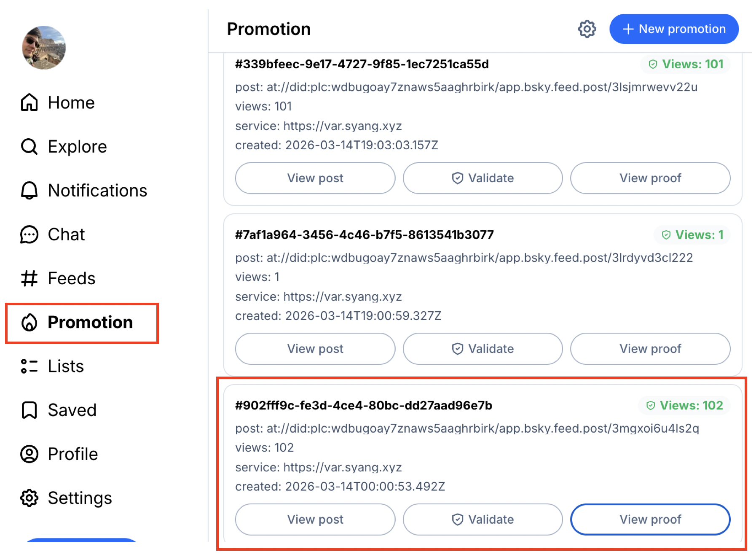Open promotion settings via the gear icon
This screenshot has height=560, width=756.
click(x=587, y=29)
